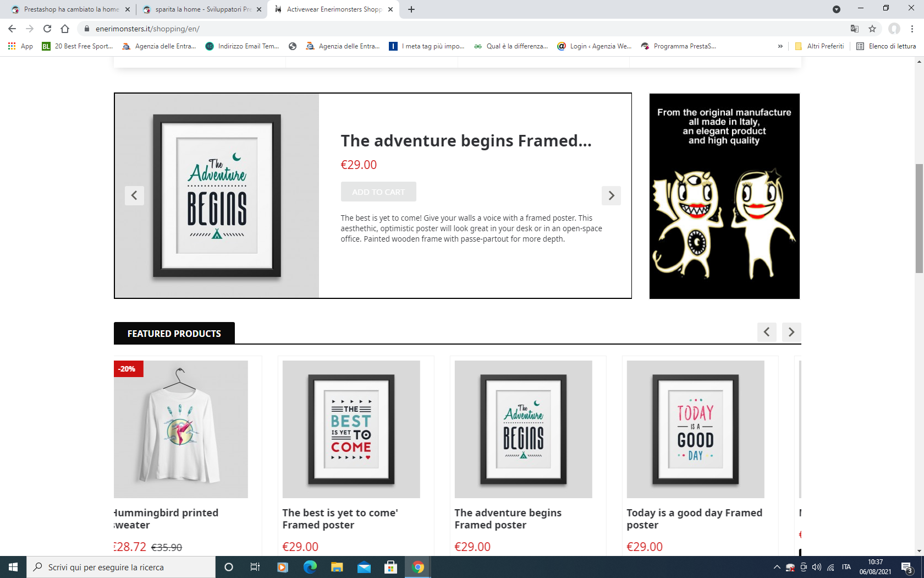The height and width of the screenshot is (578, 924).
Task: Bookmark this page with the star icon
Action: pos(872,29)
